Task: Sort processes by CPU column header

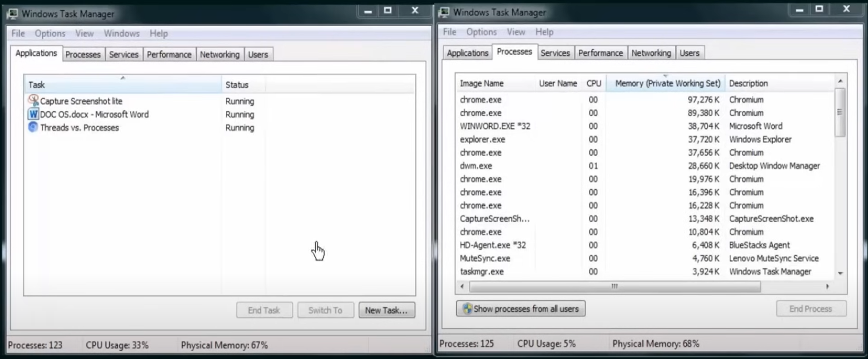Action: pos(594,83)
